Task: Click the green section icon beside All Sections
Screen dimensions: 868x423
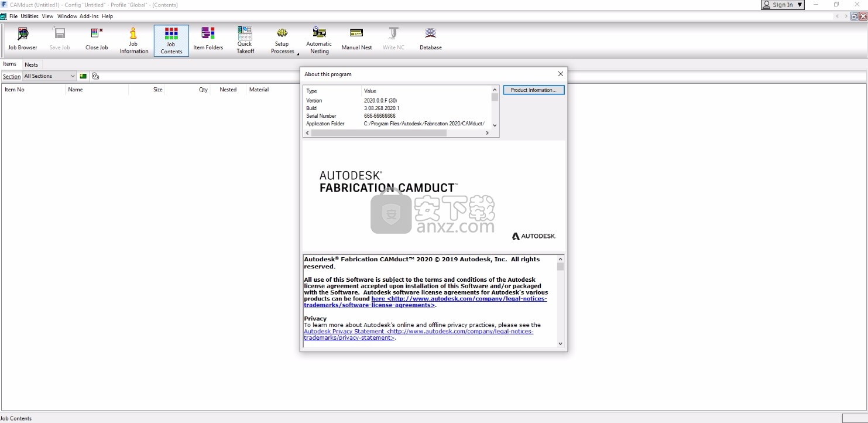Action: click(84, 76)
